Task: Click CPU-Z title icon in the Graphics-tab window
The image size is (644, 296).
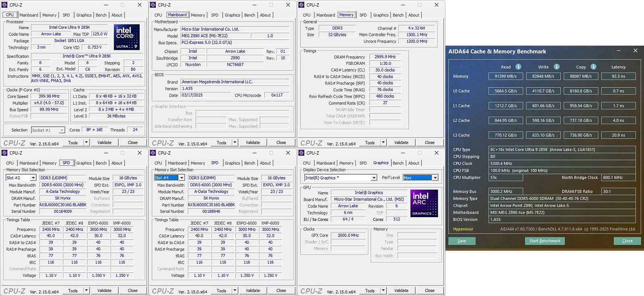Action: point(301,153)
